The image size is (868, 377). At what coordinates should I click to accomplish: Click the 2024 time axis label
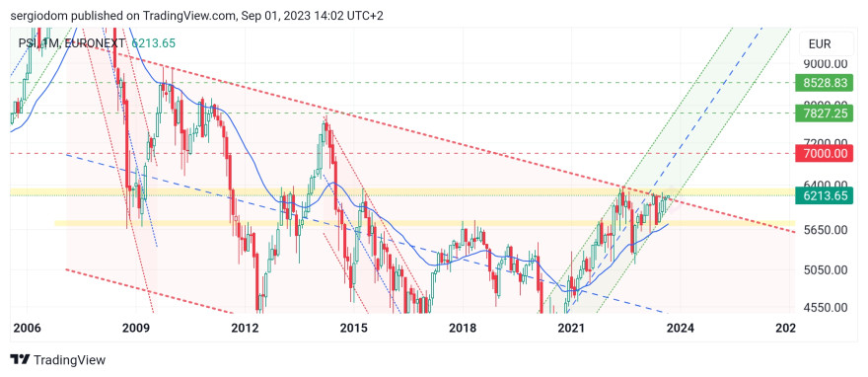click(681, 329)
